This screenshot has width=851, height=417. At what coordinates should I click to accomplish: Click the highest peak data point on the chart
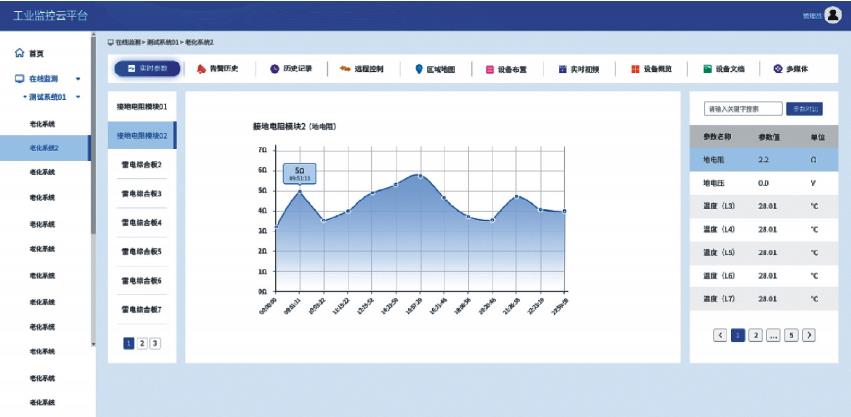pyautogui.click(x=420, y=176)
